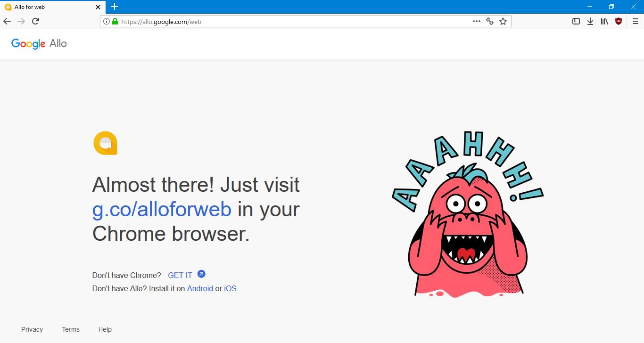Click the HTTPS padlock icon
Viewport: 644px width, 343px height.
coord(114,21)
